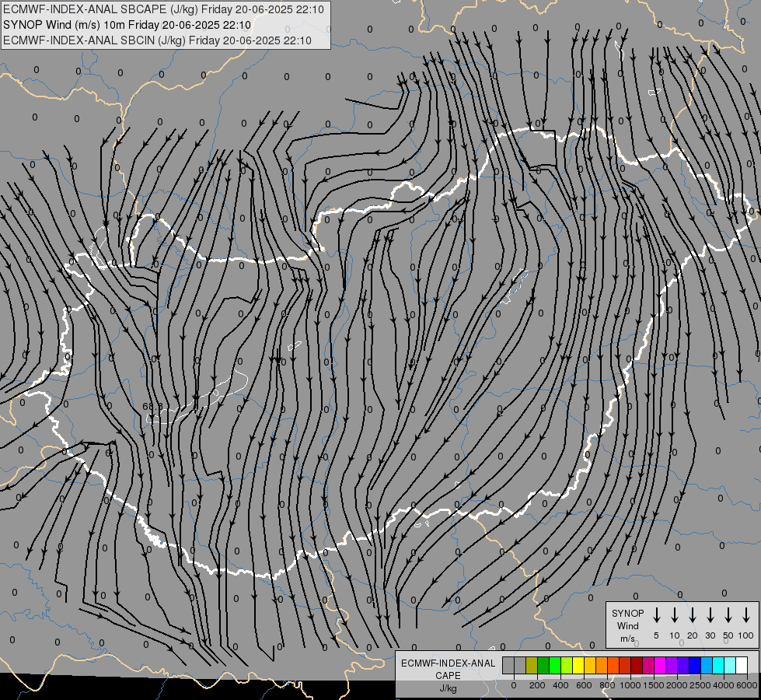
Task: Click the 6000 tick on the CAPE scale
Action: click(747, 685)
